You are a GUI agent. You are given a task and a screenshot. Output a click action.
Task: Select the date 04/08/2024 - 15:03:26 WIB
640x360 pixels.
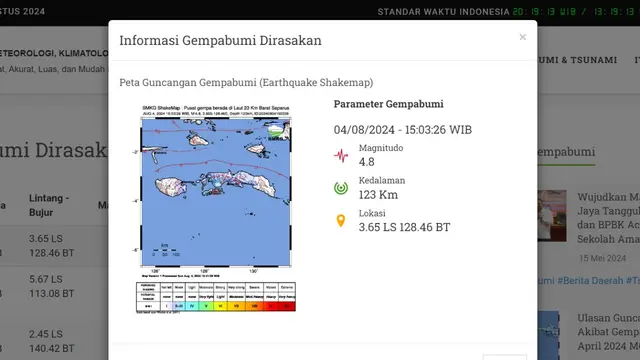pyautogui.click(x=403, y=130)
